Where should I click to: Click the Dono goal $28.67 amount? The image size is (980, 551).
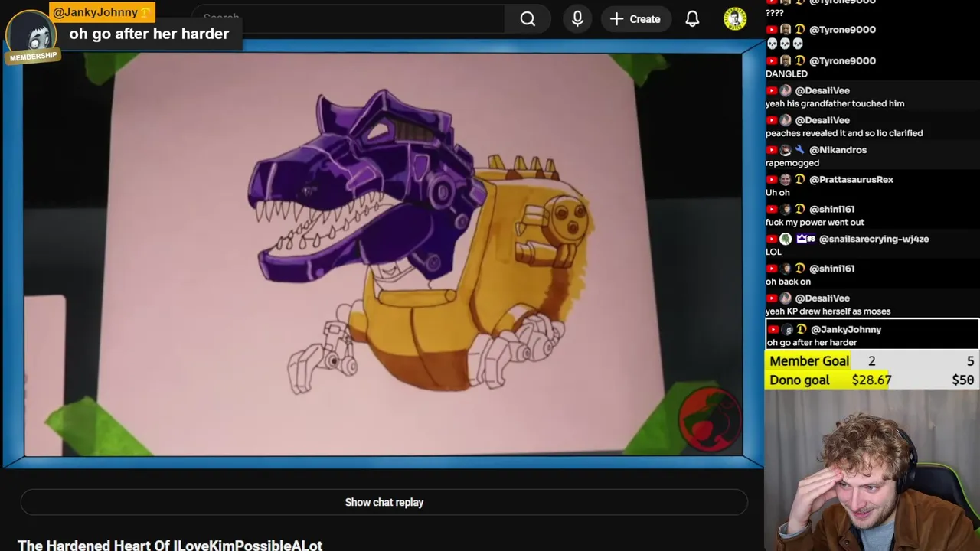[871, 380]
